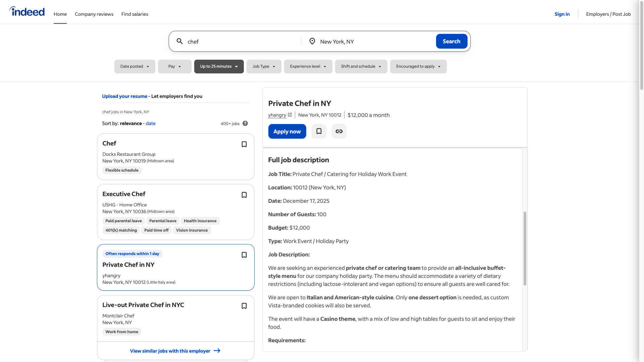Click the location pin icon
The height and width of the screenshot is (362, 644).
point(312,41)
